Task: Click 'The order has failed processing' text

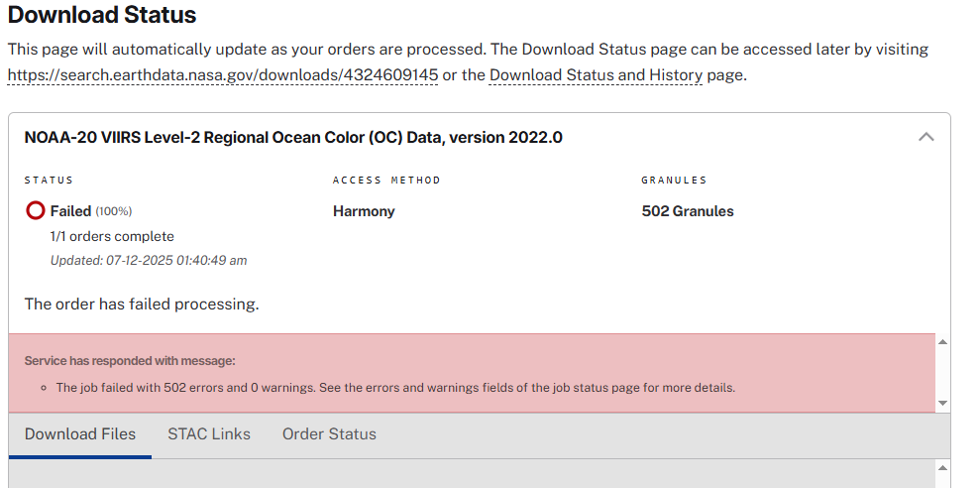Action: [142, 305]
